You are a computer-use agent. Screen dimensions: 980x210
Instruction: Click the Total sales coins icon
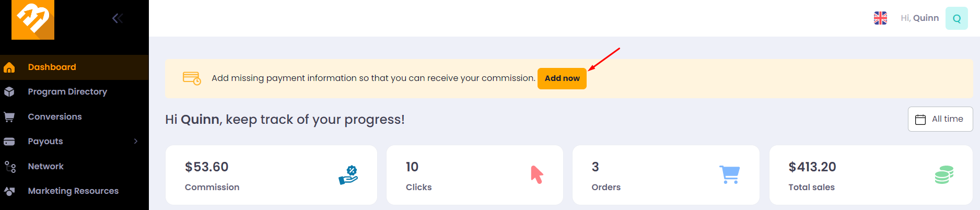click(x=944, y=174)
